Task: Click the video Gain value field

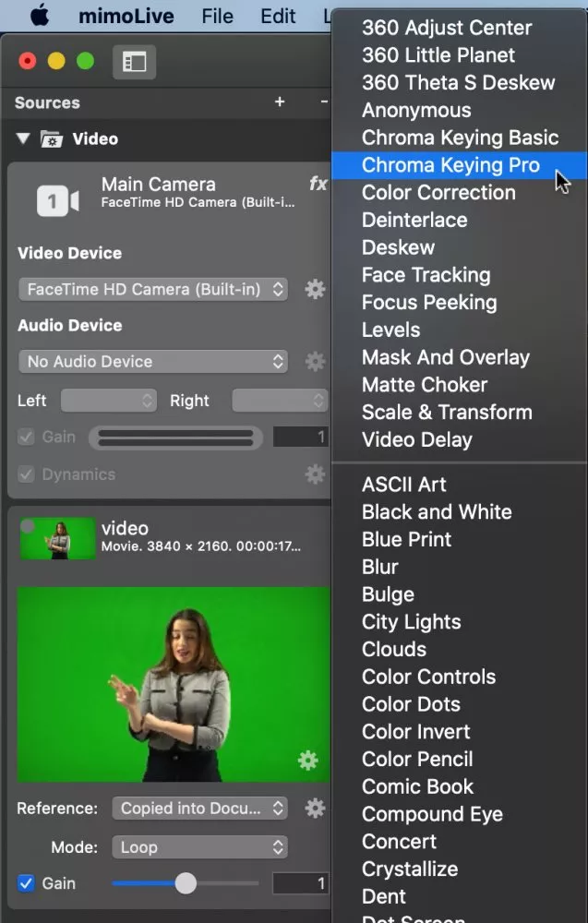Action: click(x=300, y=883)
